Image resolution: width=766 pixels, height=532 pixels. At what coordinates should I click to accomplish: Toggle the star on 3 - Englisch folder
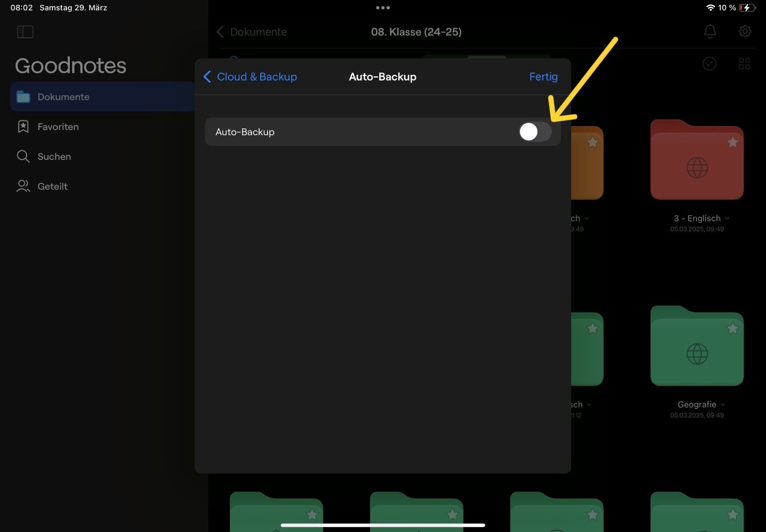732,142
